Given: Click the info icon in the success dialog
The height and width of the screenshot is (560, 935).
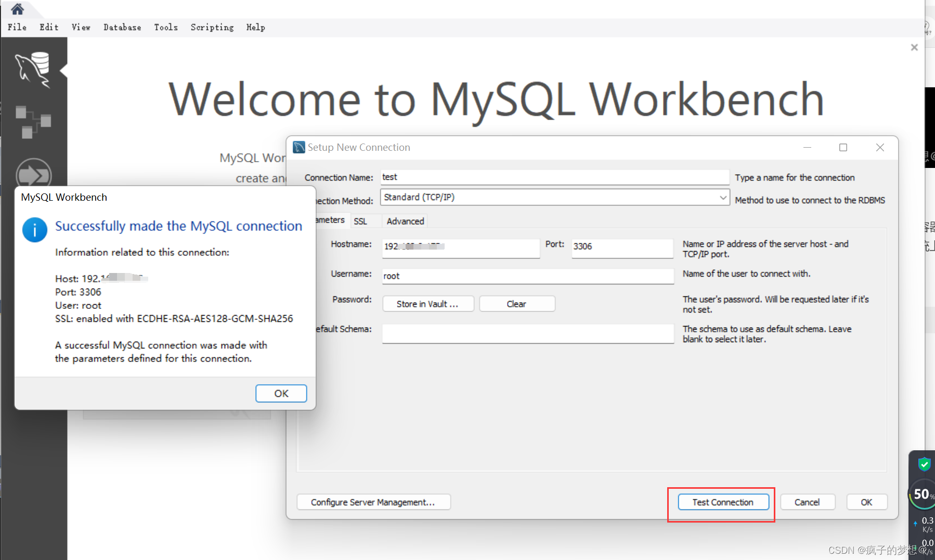Looking at the screenshot, I should pyautogui.click(x=35, y=230).
